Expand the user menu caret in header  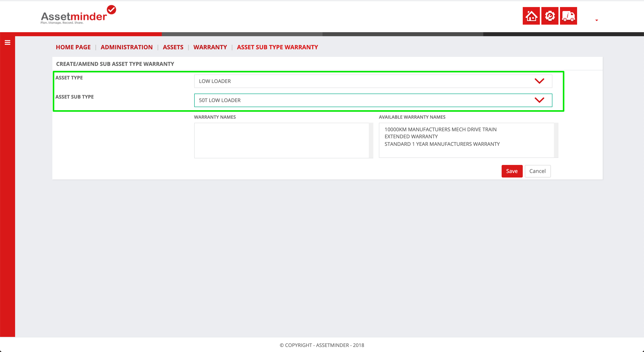coord(596,20)
